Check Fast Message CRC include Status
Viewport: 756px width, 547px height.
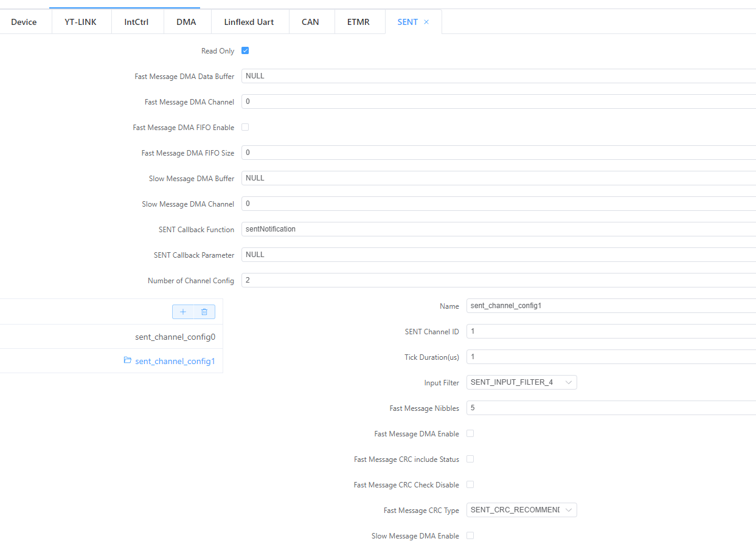coord(470,459)
